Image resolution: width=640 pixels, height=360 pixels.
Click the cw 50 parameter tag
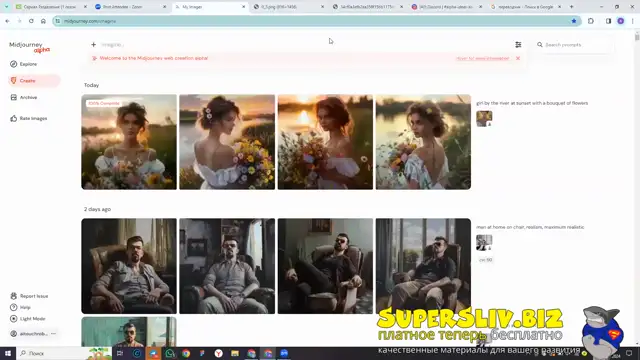click(x=485, y=260)
